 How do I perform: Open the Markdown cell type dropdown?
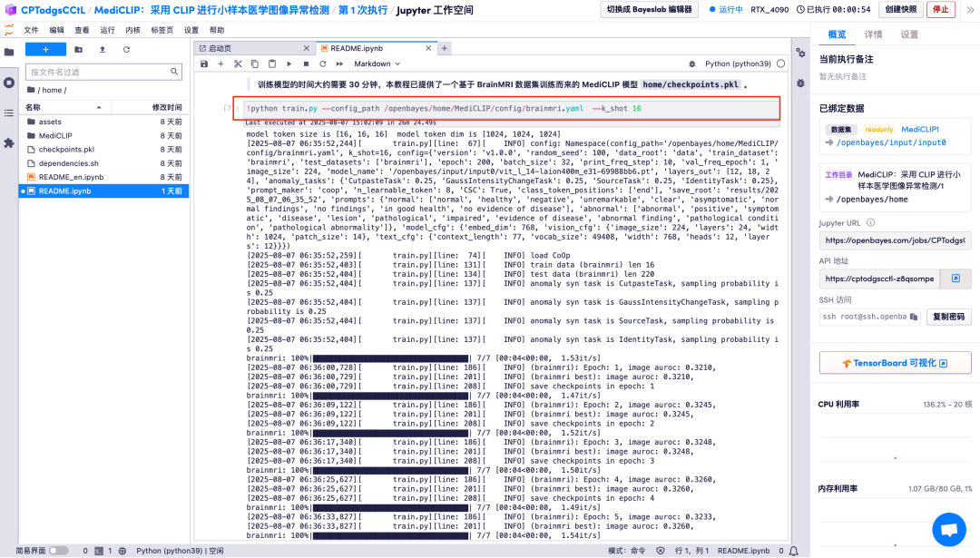377,64
